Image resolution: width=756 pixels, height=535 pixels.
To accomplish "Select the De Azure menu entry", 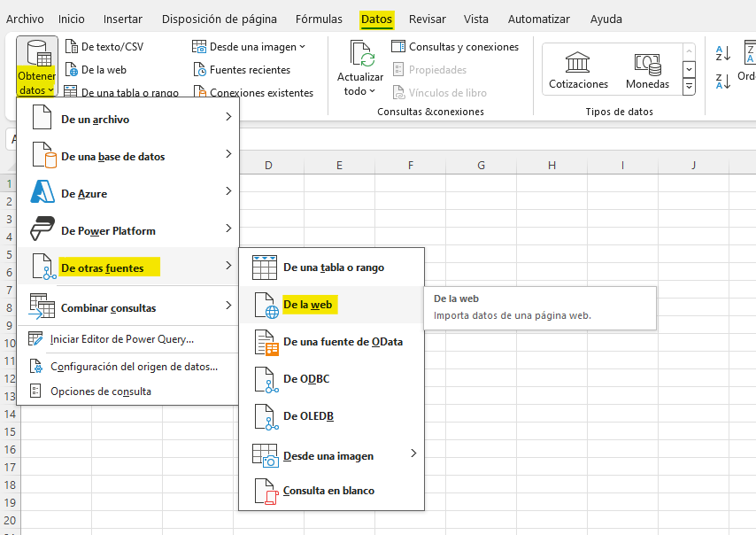I will click(x=127, y=191).
